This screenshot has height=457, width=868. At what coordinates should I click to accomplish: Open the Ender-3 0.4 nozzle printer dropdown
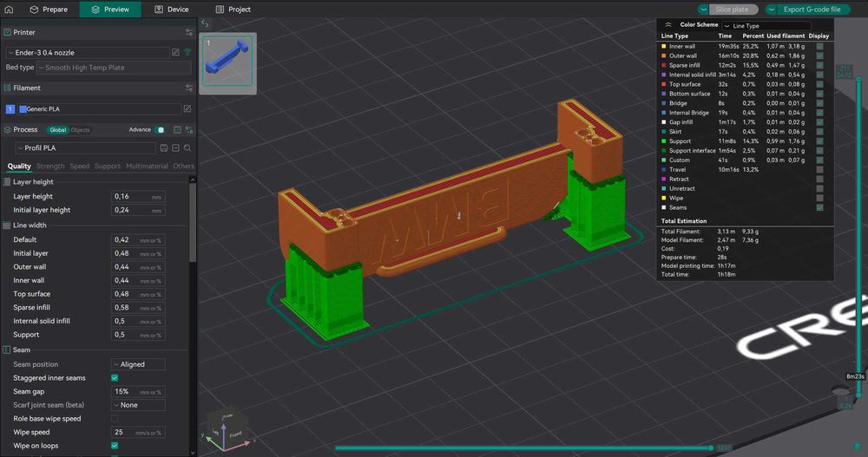(x=88, y=53)
